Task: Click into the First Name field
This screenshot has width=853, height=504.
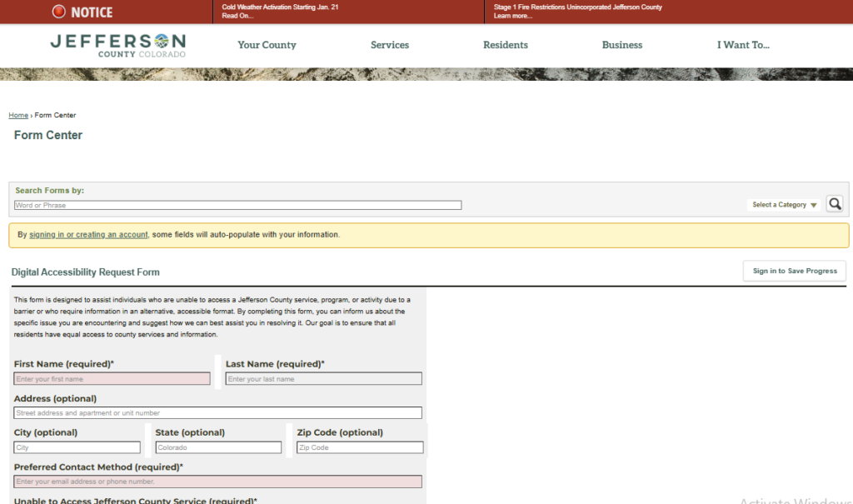Action: [112, 379]
